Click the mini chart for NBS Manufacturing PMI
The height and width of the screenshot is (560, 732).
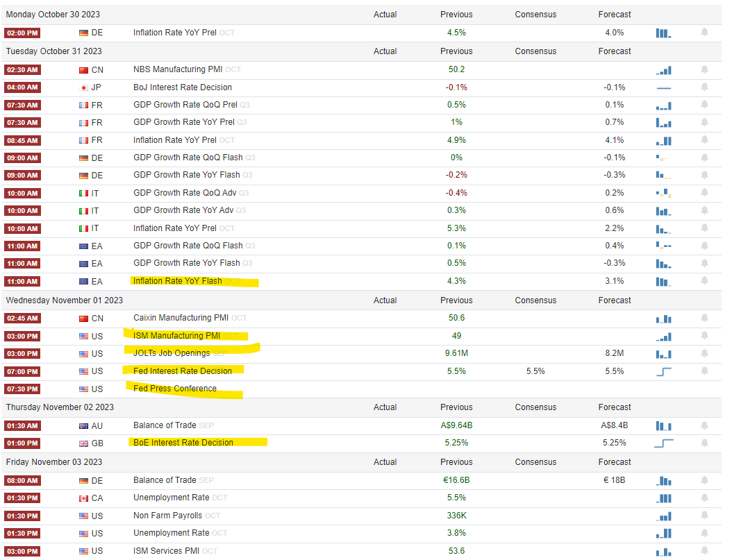[x=663, y=70]
